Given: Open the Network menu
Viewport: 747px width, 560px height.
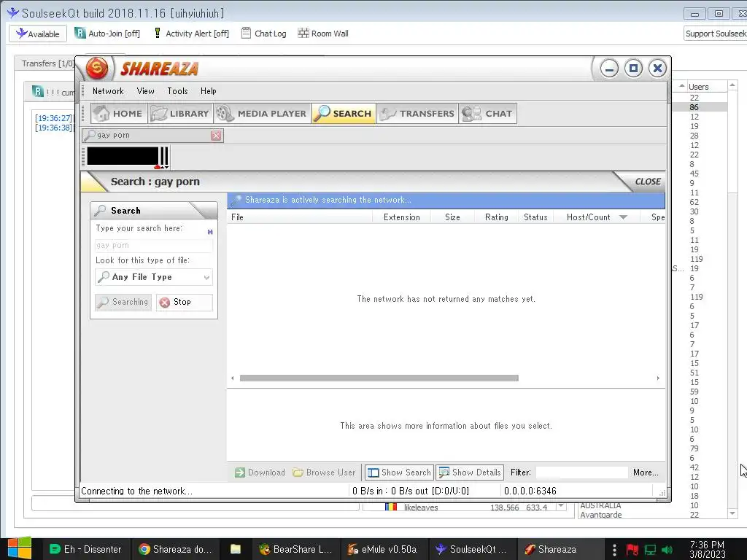Looking at the screenshot, I should 108,91.
